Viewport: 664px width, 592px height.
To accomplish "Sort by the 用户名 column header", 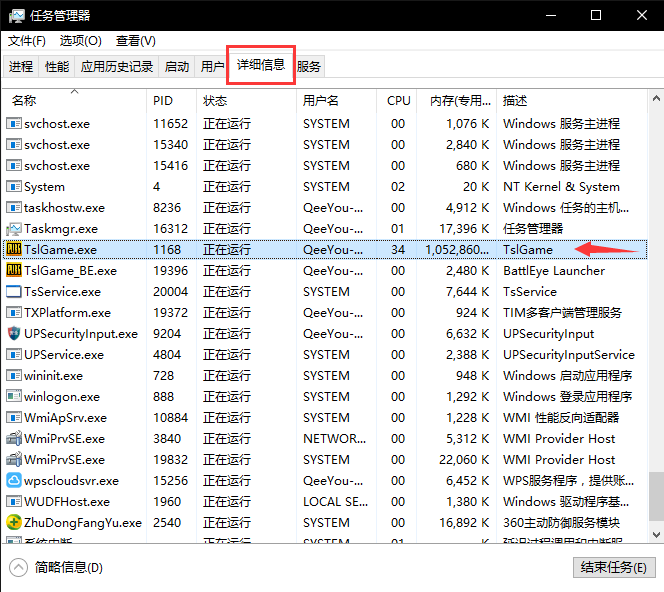I will click(x=336, y=100).
